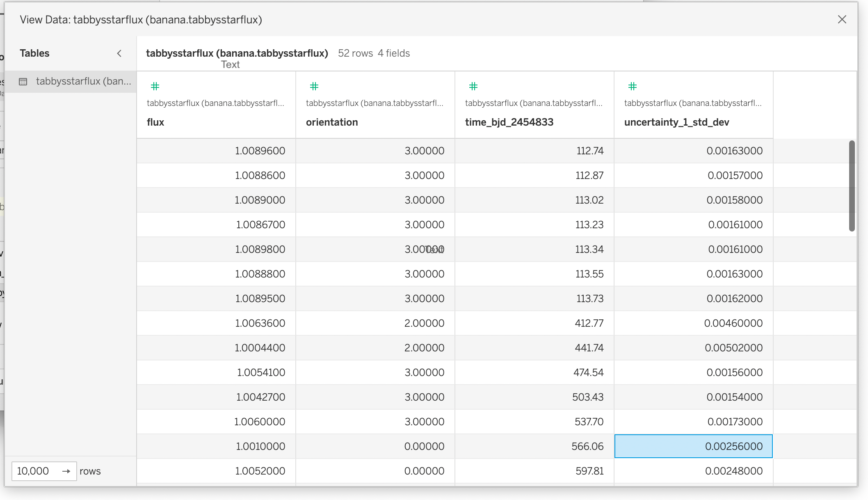Click the number type icon above orientation

pyautogui.click(x=314, y=86)
